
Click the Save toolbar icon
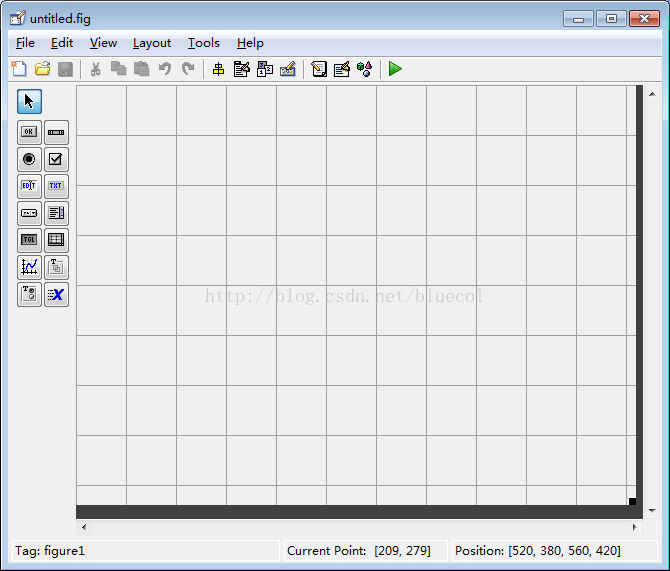[x=65, y=69]
